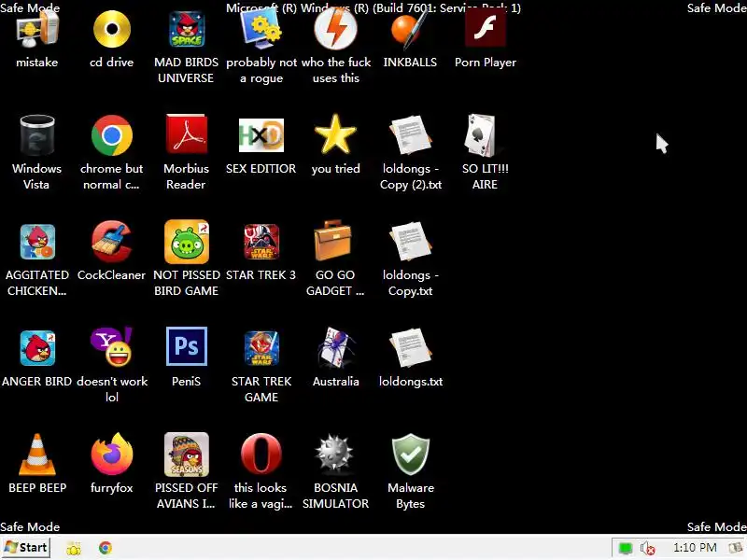Launch 'NOT PISSED BIRD GAME' green pig icon
Image resolution: width=747 pixels, height=560 pixels.
186,242
